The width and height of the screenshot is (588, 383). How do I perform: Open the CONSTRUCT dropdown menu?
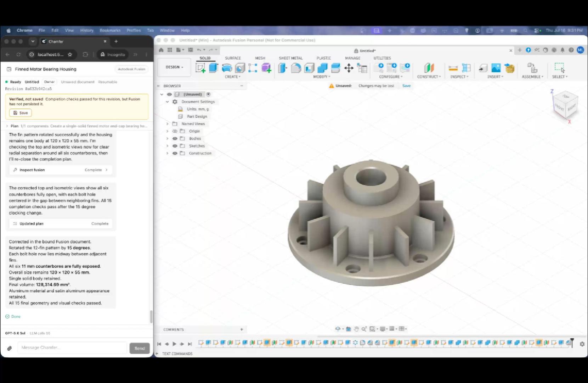[x=429, y=77]
